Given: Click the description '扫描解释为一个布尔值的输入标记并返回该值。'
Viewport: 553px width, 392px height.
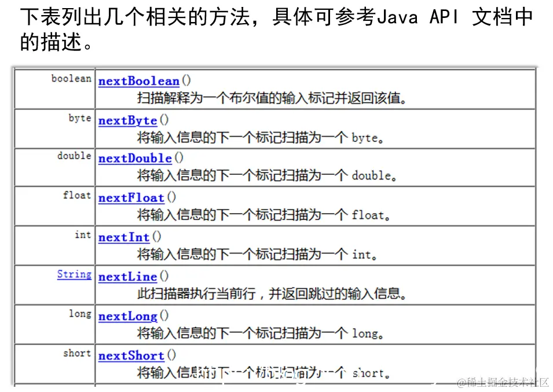Looking at the screenshot, I should click(x=272, y=98).
